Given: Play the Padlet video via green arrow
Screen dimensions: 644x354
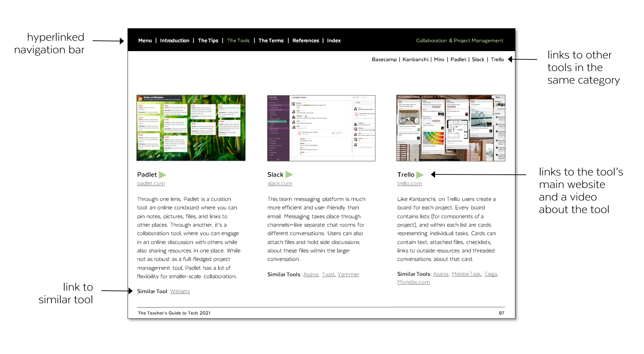Looking at the screenshot, I should (162, 175).
